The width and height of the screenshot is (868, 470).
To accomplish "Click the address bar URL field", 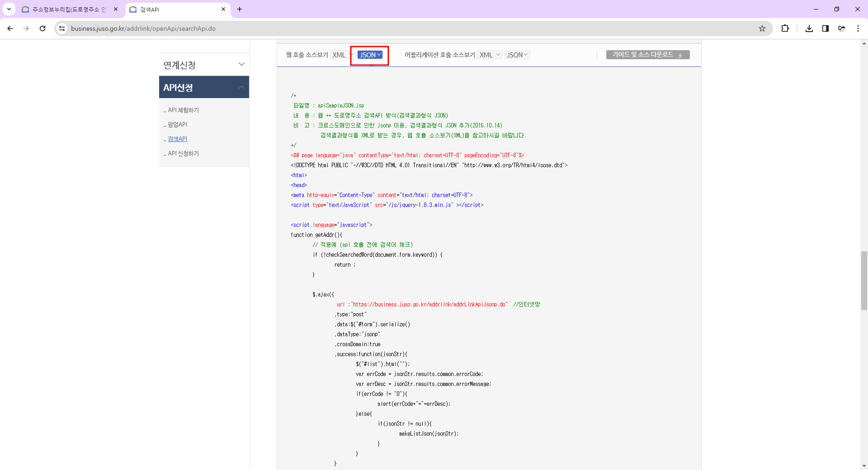I will [x=407, y=28].
